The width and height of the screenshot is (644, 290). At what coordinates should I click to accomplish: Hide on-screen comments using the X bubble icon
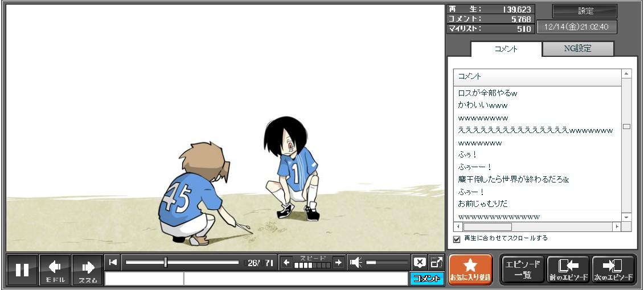point(420,262)
